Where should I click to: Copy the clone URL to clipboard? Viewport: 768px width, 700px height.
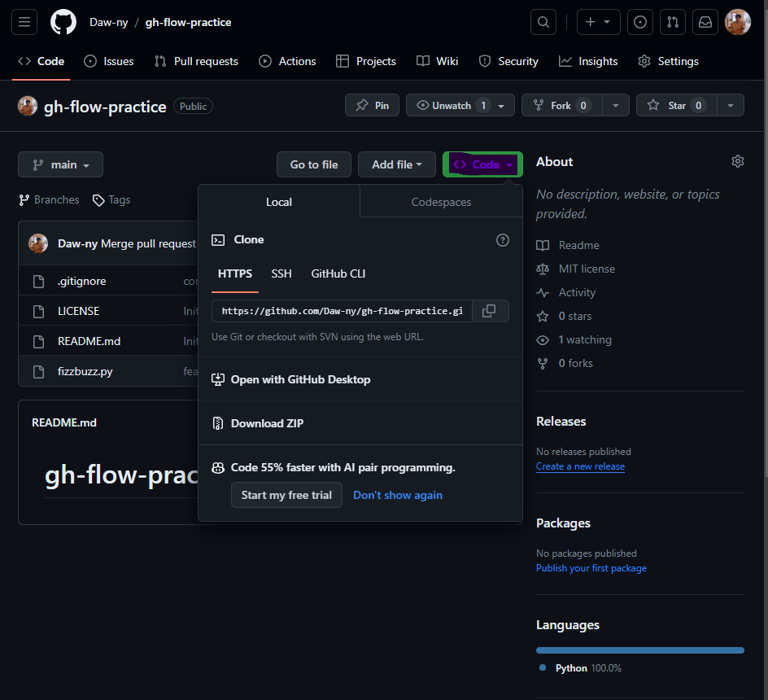490,311
